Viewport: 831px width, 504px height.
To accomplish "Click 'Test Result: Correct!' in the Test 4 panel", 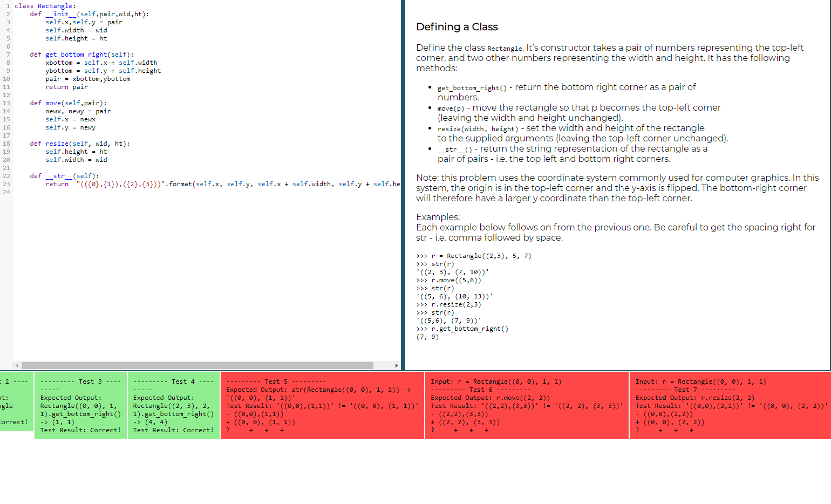I will [x=174, y=430].
